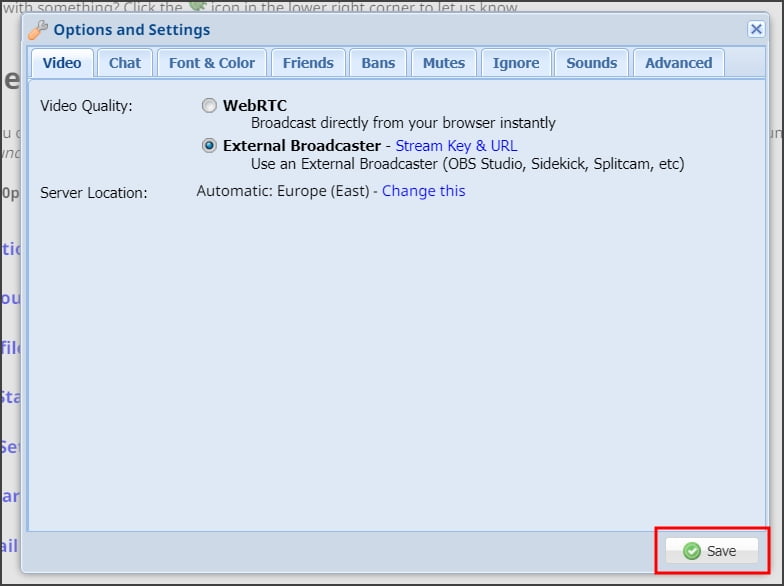784x586 pixels.
Task: Switch to the Video tab
Action: click(x=62, y=63)
